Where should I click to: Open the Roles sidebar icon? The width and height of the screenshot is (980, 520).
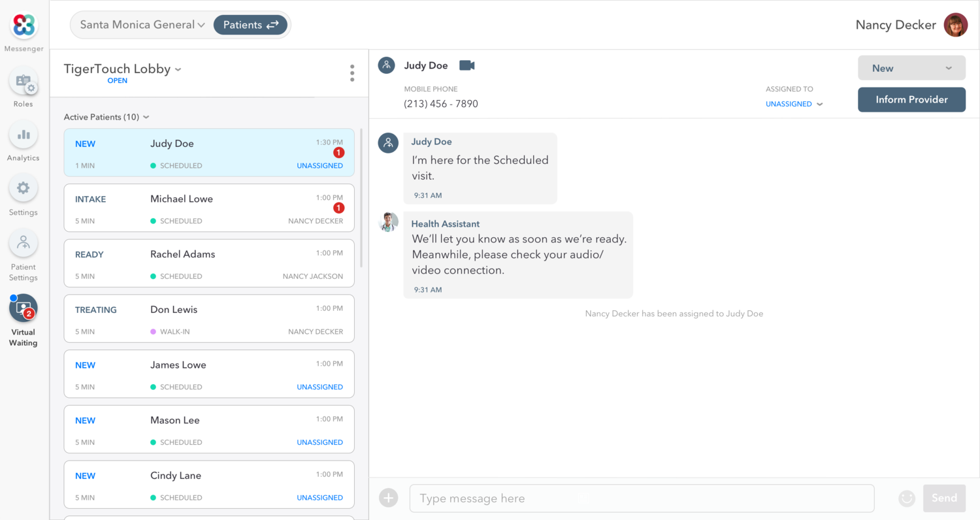tap(24, 81)
